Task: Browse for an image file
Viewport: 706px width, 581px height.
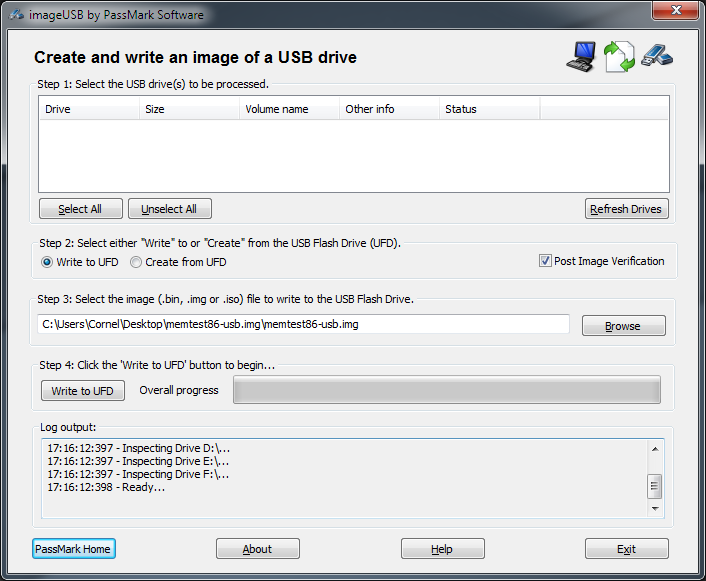Action: (x=624, y=326)
